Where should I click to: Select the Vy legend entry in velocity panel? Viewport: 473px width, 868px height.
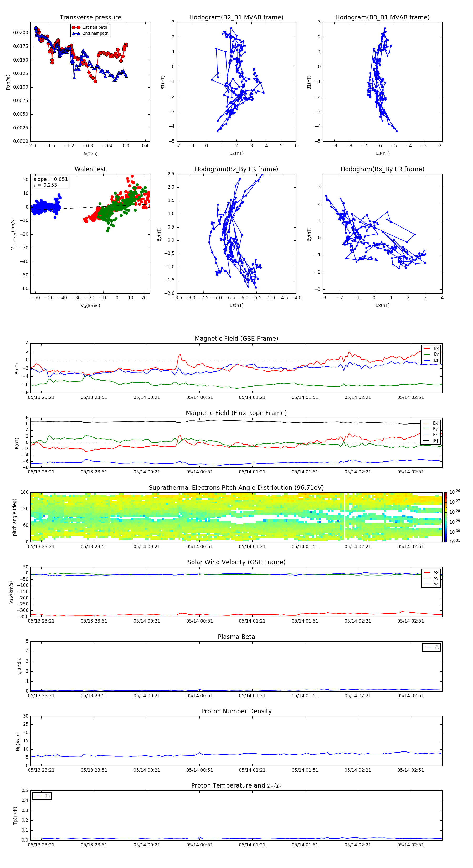[x=431, y=578]
